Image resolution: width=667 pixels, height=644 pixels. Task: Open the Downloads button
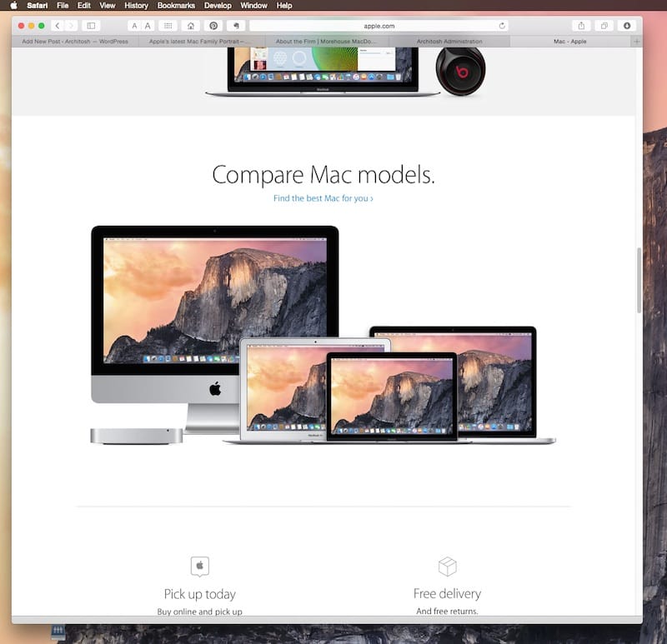pos(627,26)
